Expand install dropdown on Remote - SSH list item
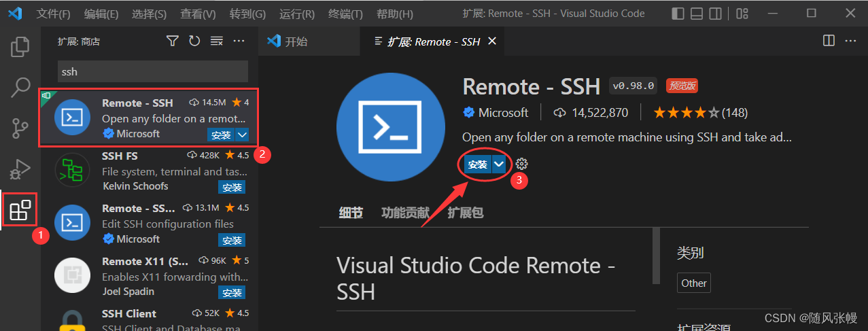The image size is (868, 331). click(x=242, y=135)
